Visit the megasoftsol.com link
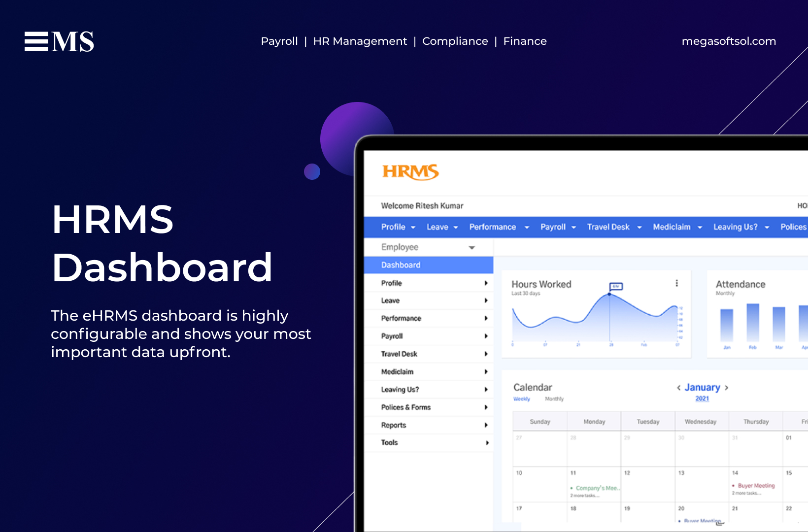This screenshot has width=808, height=532. coord(729,41)
